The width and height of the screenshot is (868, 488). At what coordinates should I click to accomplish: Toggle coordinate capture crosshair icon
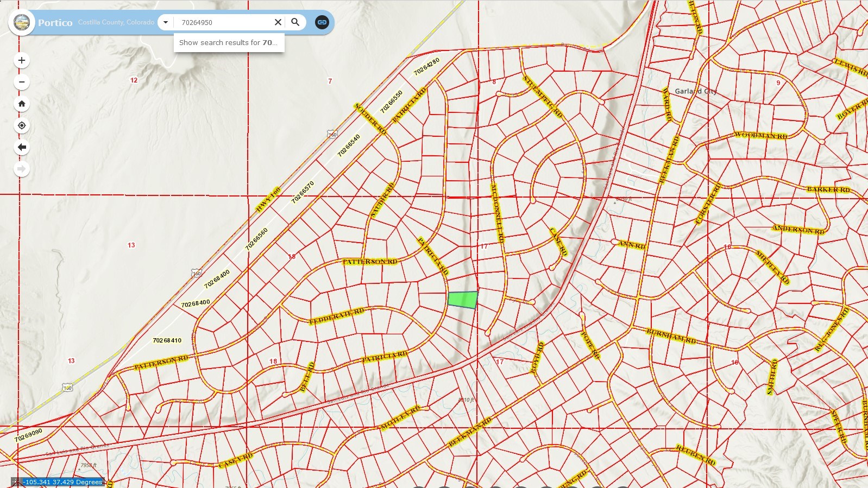pos(16,482)
